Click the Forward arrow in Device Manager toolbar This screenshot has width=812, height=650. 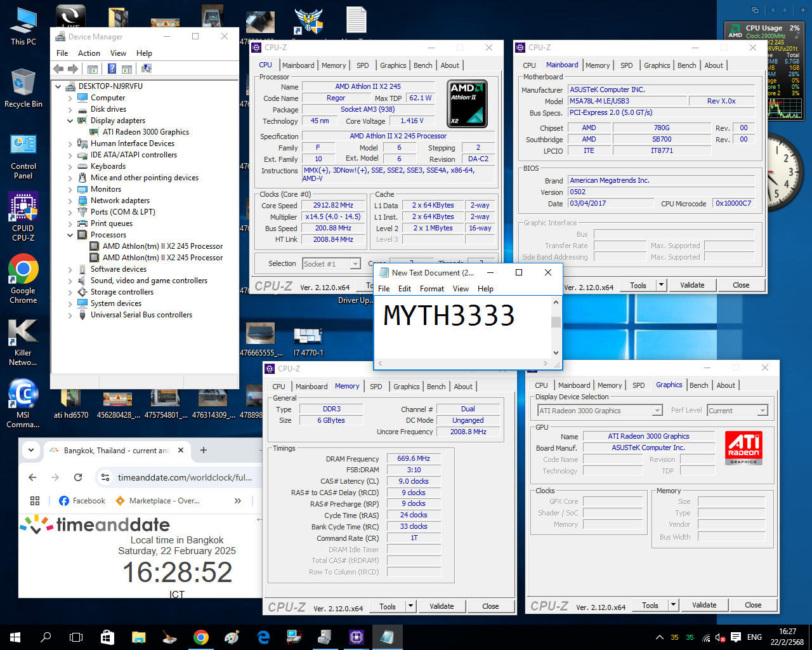pos(73,69)
